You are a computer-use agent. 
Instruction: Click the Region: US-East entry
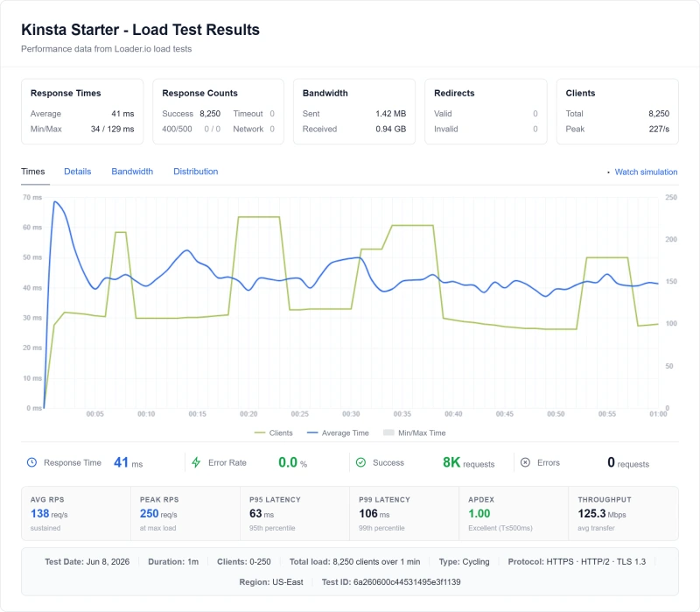point(271,582)
